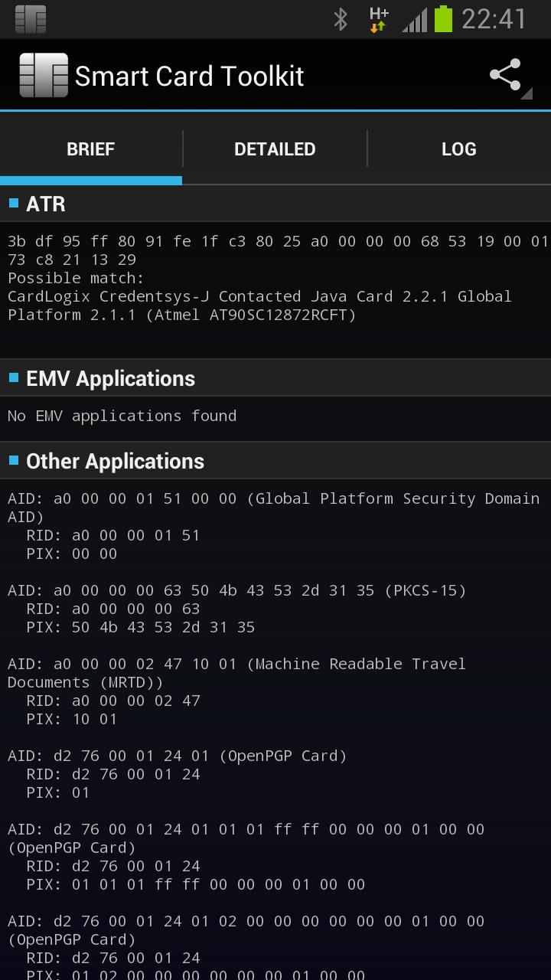Select the BRIEF tab
Image resolution: width=551 pixels, height=980 pixels.
90,149
